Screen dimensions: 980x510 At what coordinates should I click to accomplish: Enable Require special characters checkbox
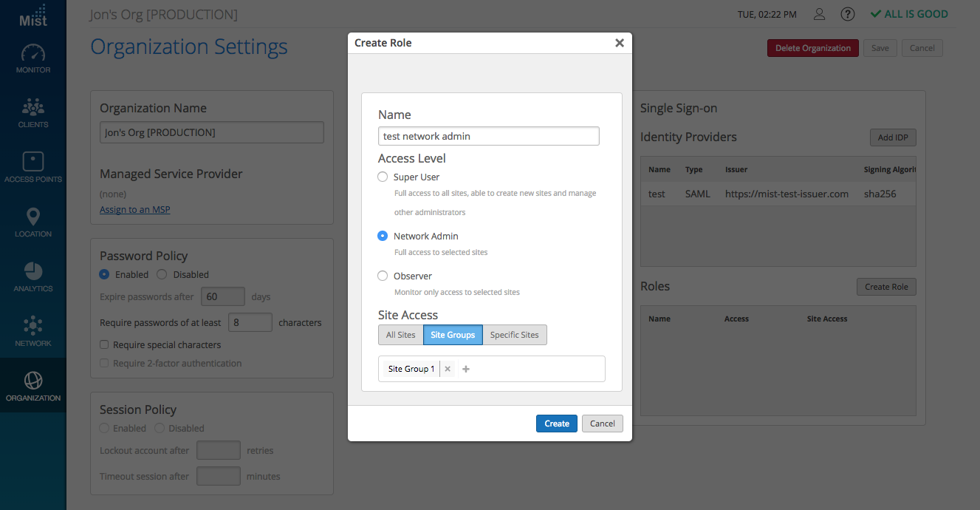coord(105,344)
